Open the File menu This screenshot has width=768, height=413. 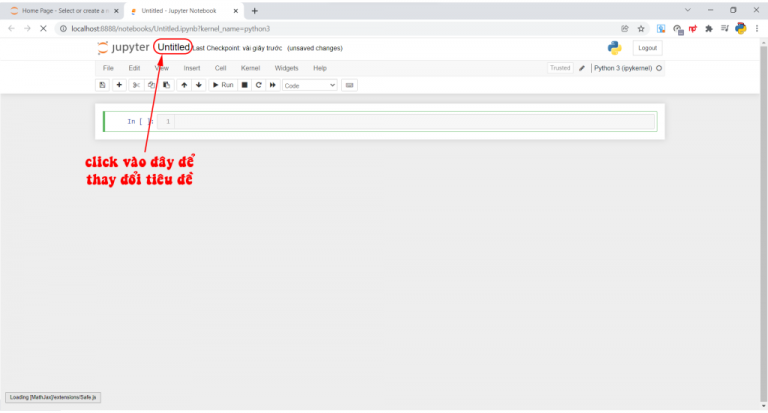pyautogui.click(x=108, y=68)
